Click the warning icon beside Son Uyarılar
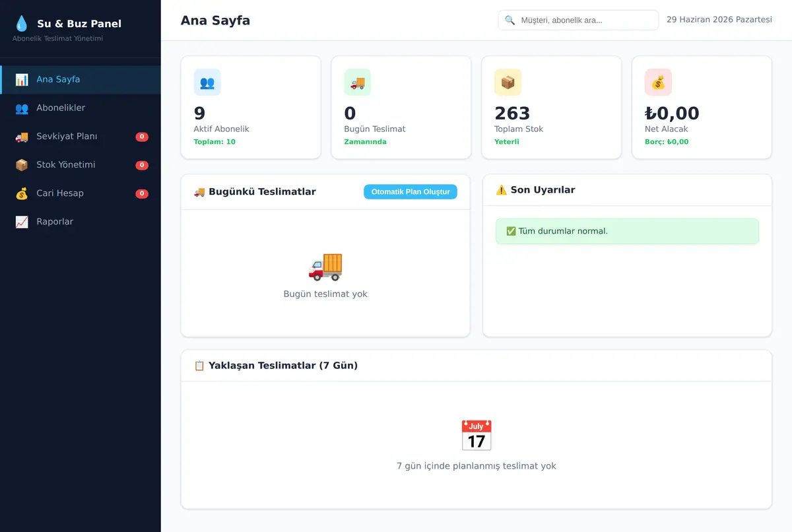 (502, 190)
